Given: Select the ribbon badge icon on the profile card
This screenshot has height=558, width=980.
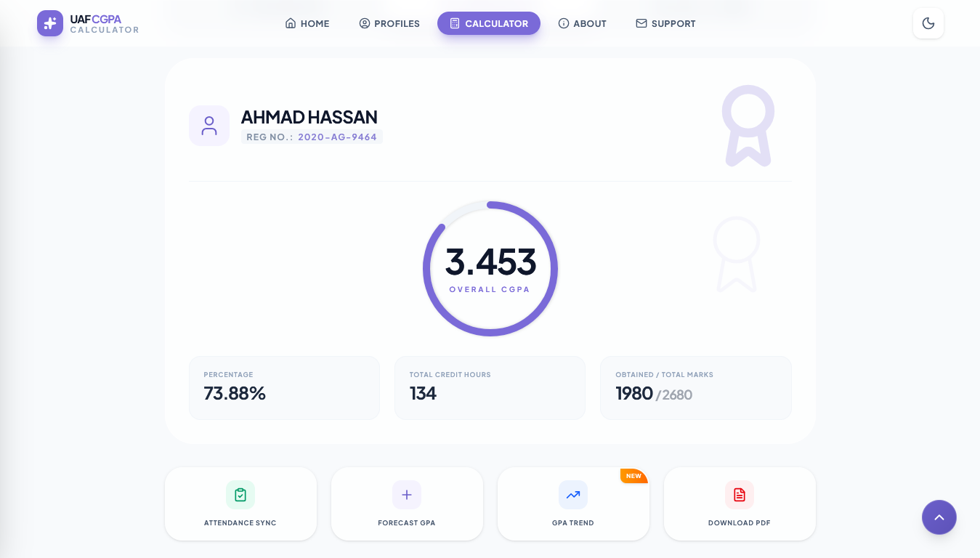Looking at the screenshot, I should (x=748, y=125).
